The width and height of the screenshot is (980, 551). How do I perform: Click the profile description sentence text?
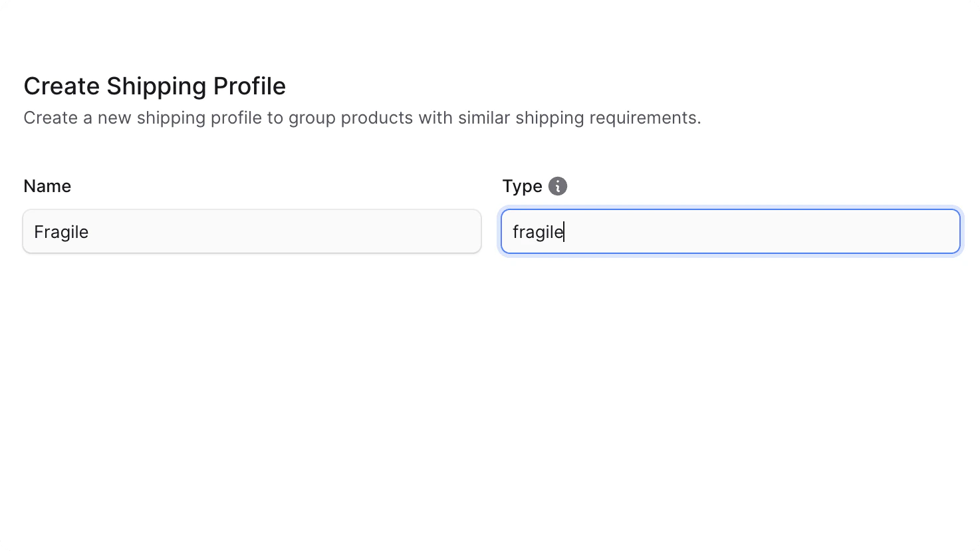(x=362, y=118)
